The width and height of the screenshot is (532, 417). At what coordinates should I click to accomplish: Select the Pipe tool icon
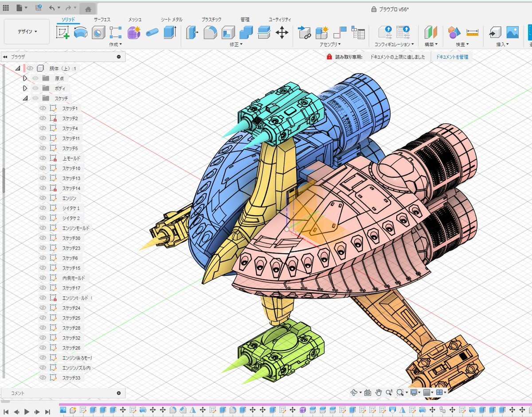click(x=152, y=32)
